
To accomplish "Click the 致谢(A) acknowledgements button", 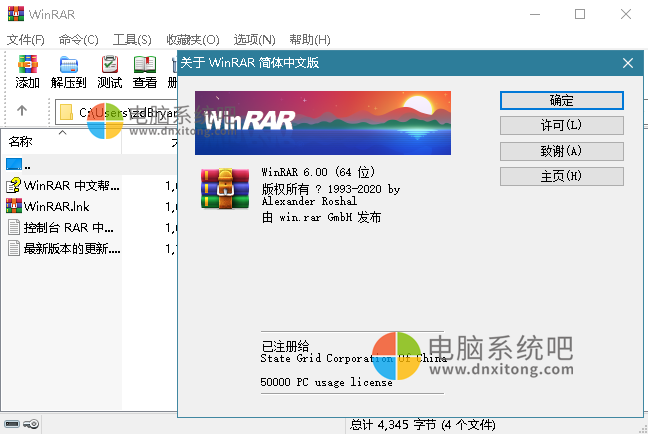I will [562, 151].
